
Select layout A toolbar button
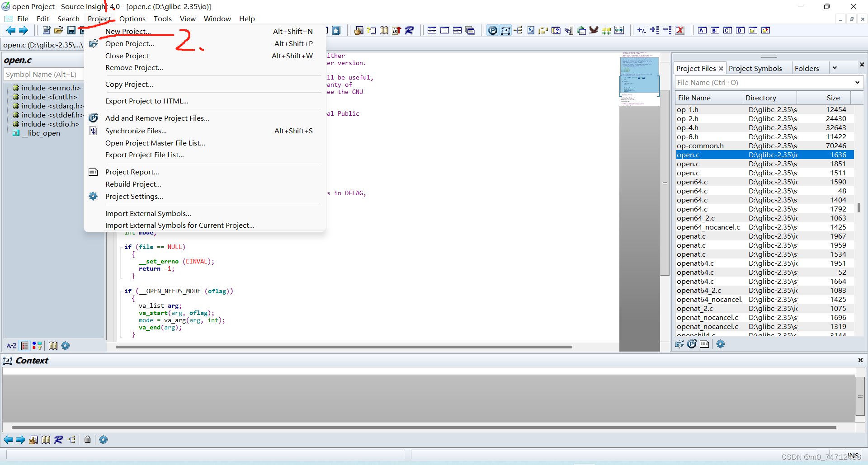(x=702, y=30)
